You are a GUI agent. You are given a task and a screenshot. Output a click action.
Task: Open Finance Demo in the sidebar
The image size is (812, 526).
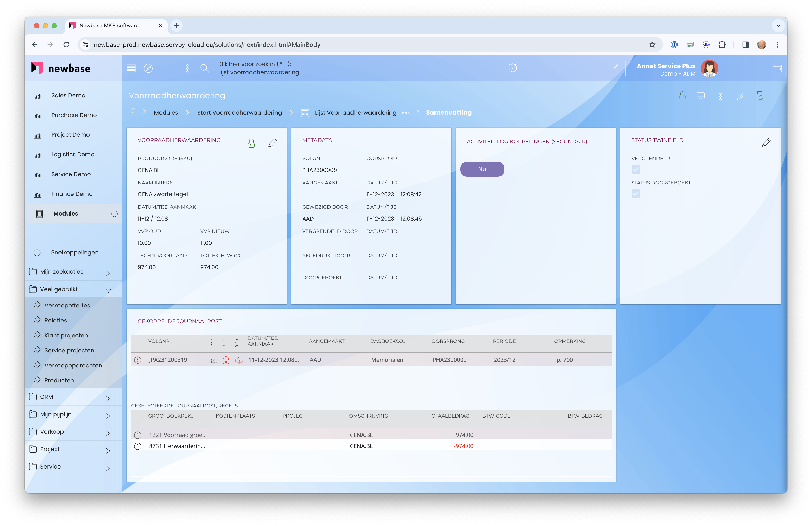(72, 194)
